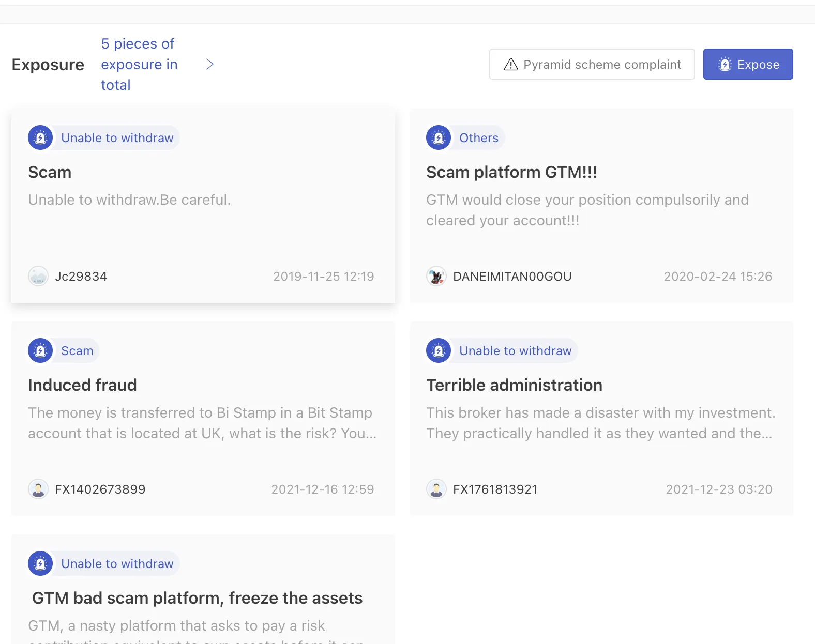Image resolution: width=815 pixels, height=644 pixels.
Task: Click the 'The money is transferred to Bi Stamp' excerpt
Action: coord(202,423)
